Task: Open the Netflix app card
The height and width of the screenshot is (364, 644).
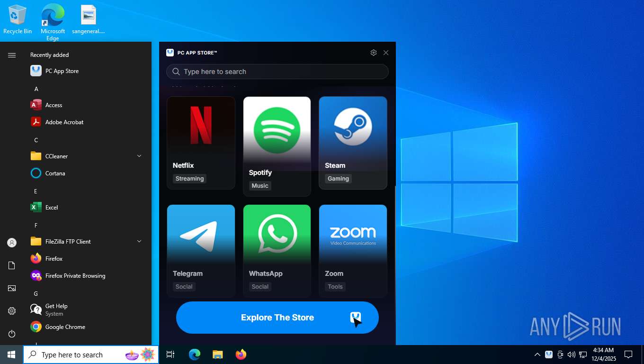Action: coord(201,143)
